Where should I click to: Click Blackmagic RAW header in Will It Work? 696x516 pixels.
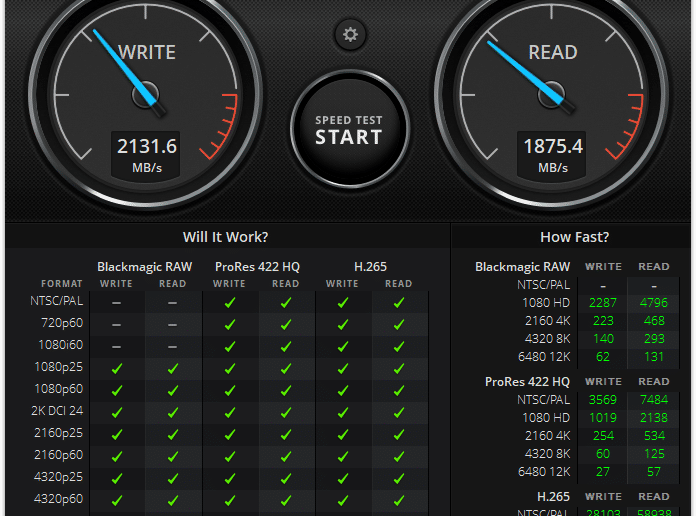[145, 266]
